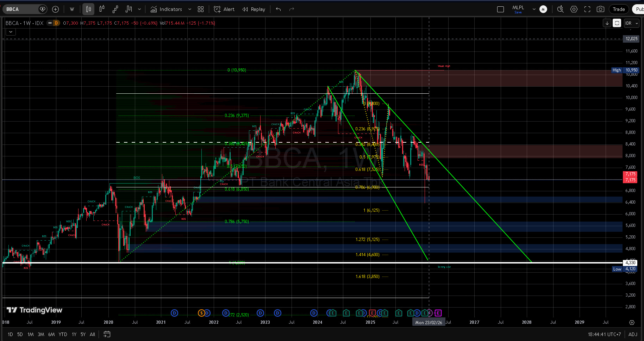Undo the last chart action
644x341 pixels.
[279, 9]
